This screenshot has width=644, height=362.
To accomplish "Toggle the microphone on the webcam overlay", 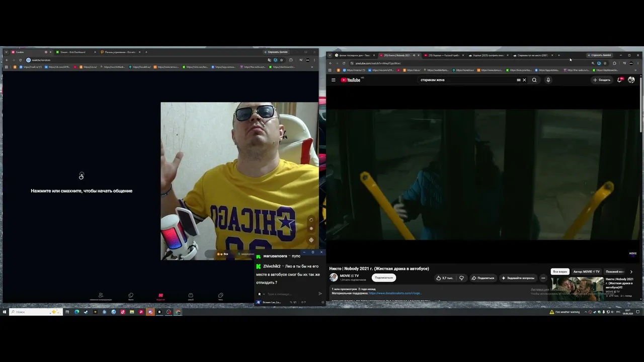I will pos(311,240).
